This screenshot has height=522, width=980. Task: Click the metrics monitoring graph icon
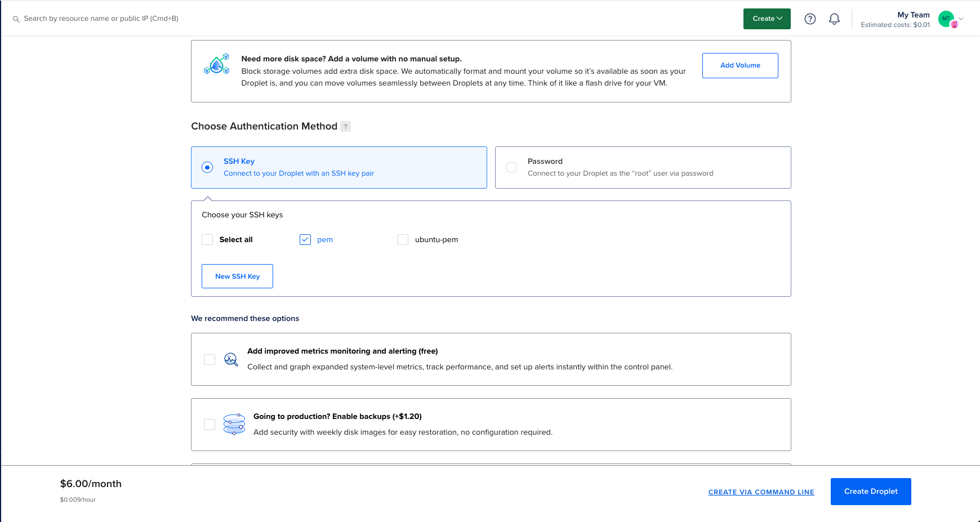coord(231,359)
